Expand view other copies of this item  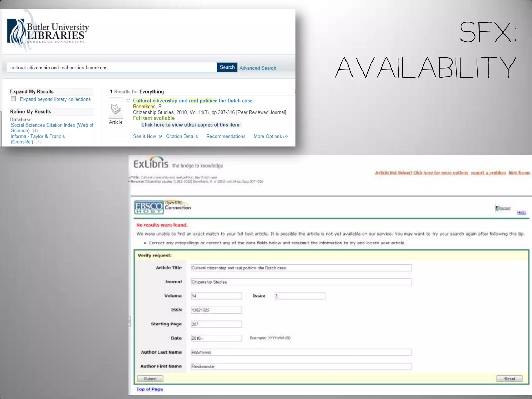pyautogui.click(x=190, y=125)
